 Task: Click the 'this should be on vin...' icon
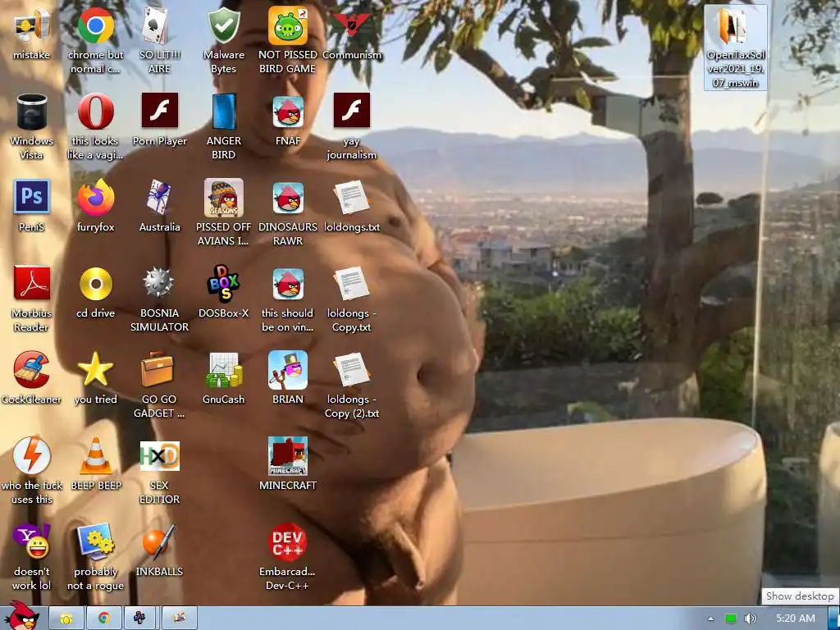point(288,299)
